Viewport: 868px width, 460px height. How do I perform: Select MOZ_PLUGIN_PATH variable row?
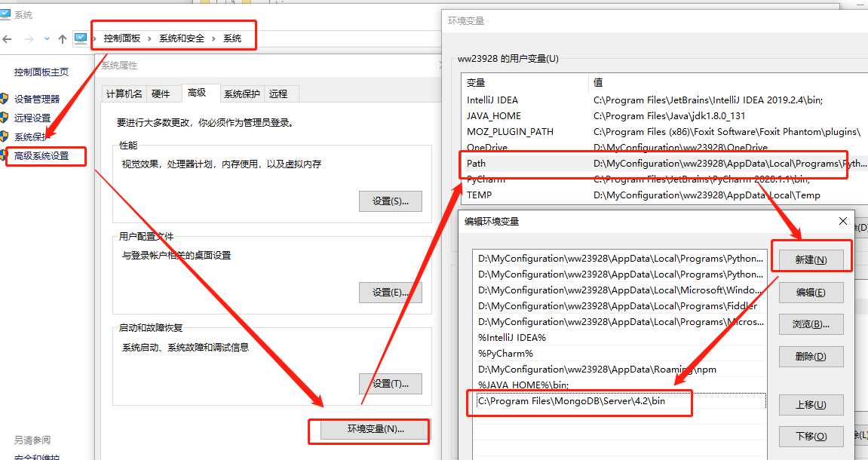tap(664, 132)
